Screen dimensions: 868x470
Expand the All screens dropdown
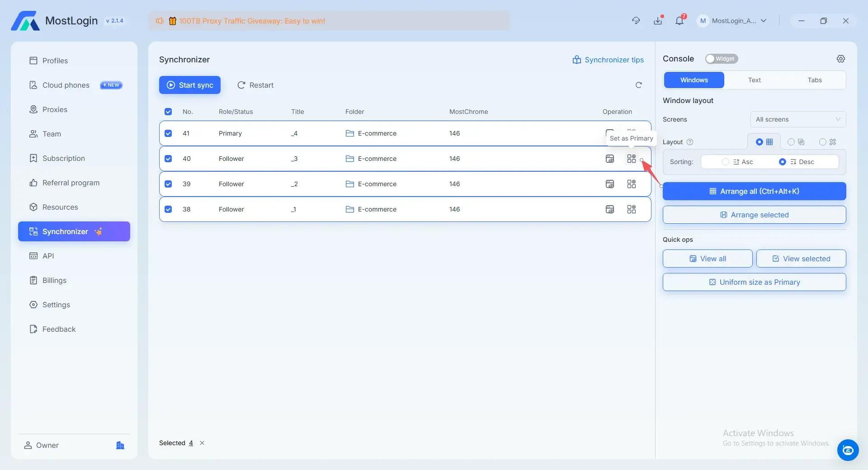click(x=798, y=119)
